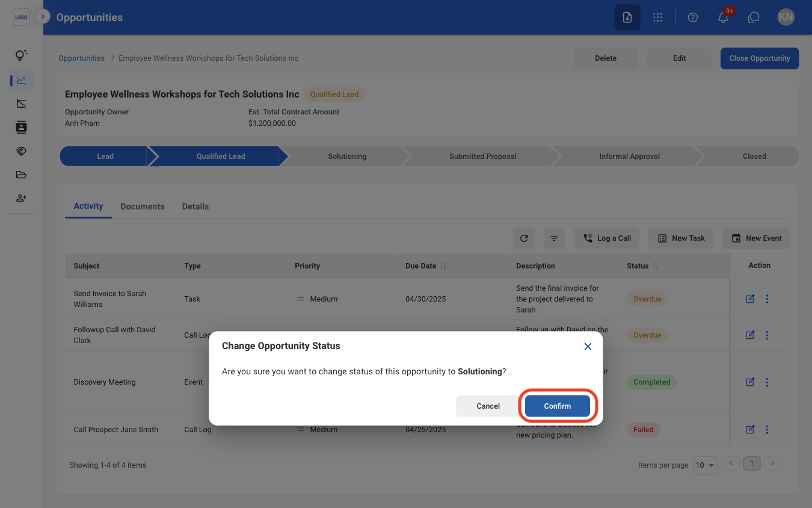This screenshot has width=812, height=508.
Task: Select the Informal Approval pipeline stage
Action: [x=629, y=156]
